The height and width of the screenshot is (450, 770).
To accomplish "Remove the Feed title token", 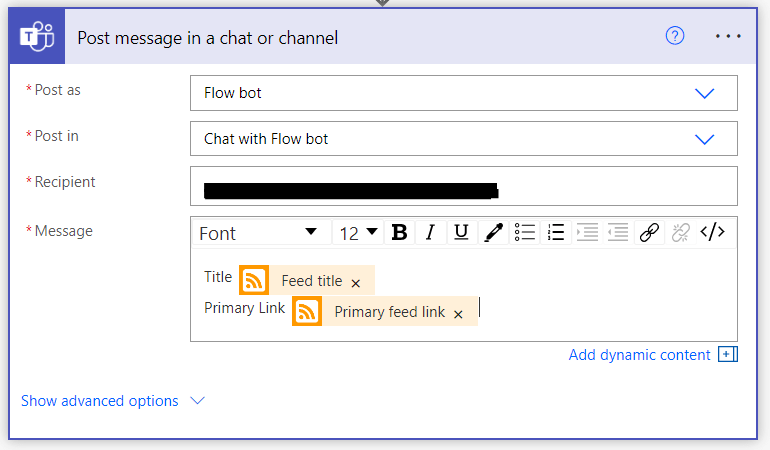I will point(356,283).
